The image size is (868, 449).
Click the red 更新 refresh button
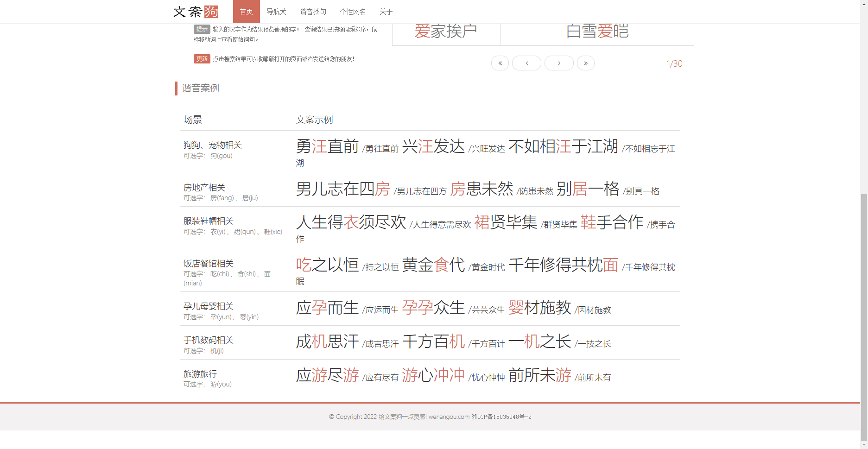(x=202, y=59)
